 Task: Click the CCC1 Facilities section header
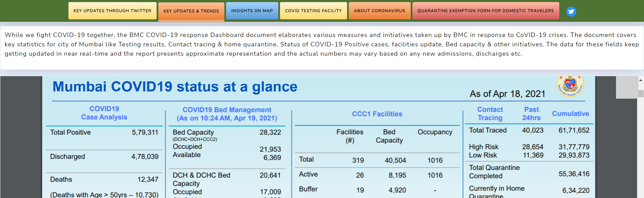click(x=377, y=114)
